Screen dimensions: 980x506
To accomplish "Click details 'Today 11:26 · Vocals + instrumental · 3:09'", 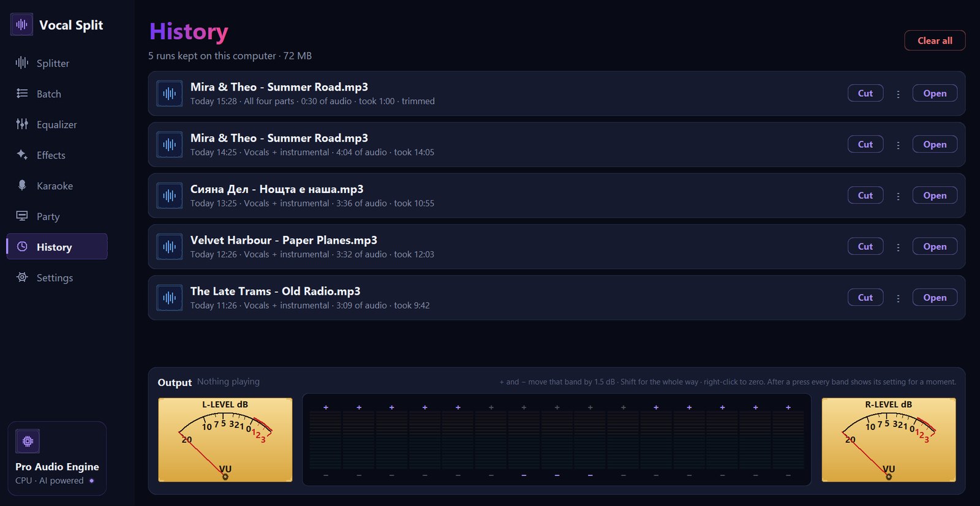I will [310, 305].
